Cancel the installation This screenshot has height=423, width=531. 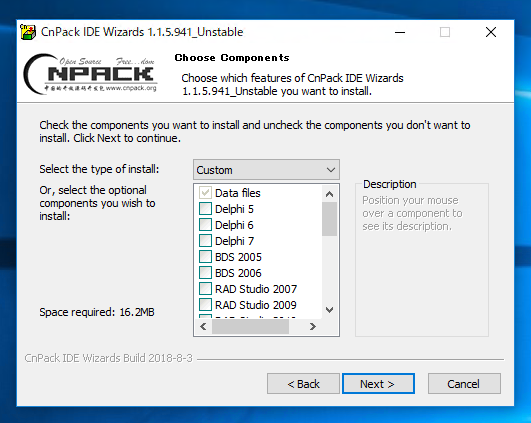click(464, 384)
